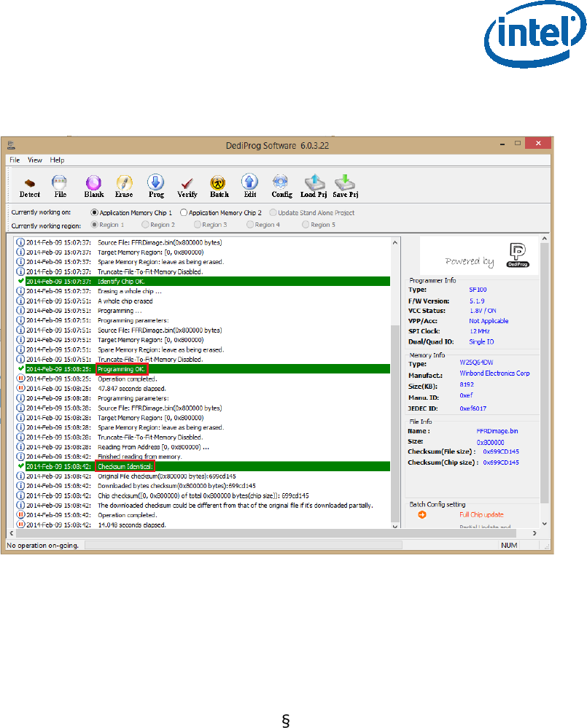
Task: Click the DediProg logo in Powered by panel
Action: [x=518, y=255]
